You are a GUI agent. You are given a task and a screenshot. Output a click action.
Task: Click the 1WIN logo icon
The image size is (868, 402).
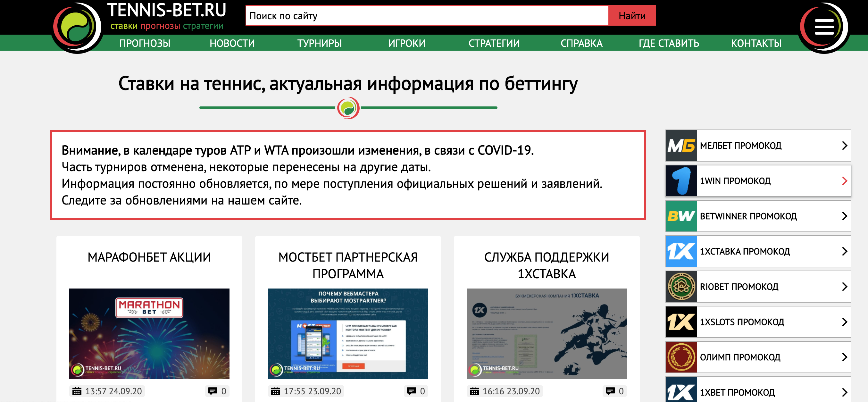tap(681, 181)
